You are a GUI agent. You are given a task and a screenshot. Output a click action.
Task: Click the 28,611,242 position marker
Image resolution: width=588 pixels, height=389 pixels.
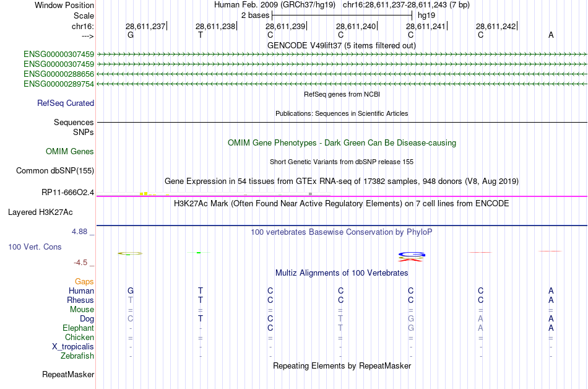496,26
